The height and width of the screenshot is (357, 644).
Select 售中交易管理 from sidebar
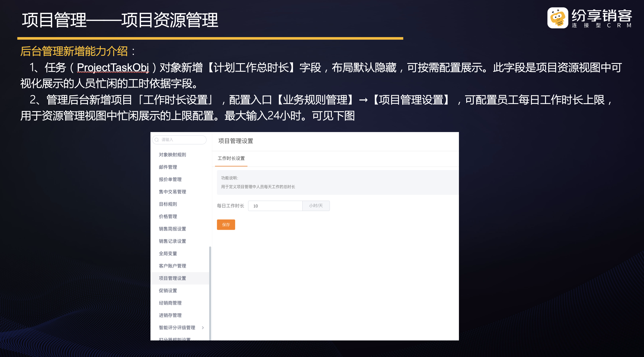172,192
